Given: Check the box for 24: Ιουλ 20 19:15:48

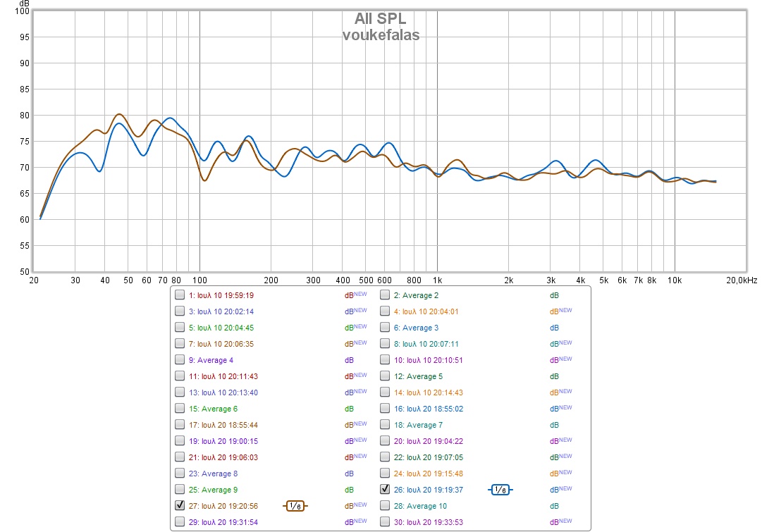Looking at the screenshot, I should tap(385, 474).
